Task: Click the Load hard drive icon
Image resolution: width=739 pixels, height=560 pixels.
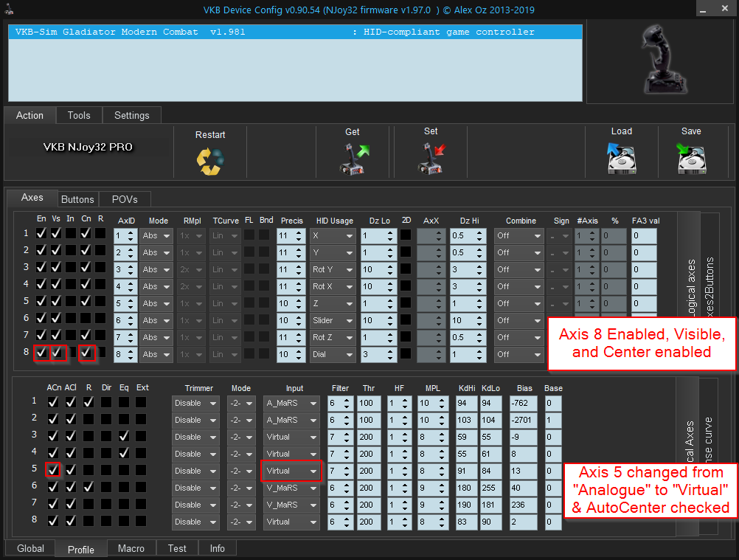Action: [622, 158]
